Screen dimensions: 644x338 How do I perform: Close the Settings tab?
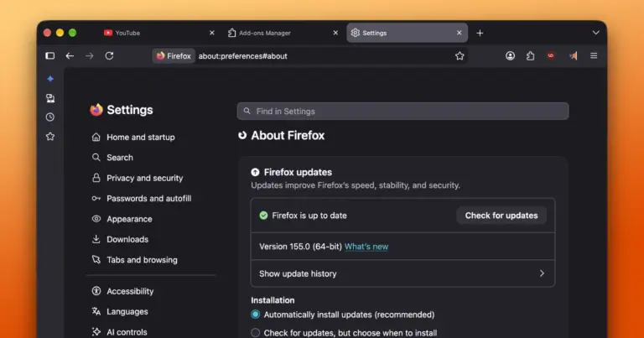tap(460, 33)
